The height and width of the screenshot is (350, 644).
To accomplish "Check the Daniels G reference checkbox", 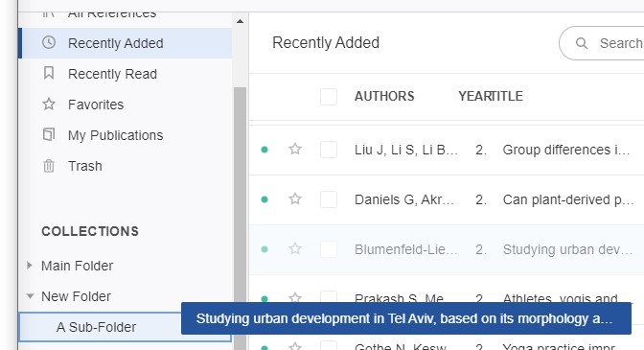I will pyautogui.click(x=329, y=199).
